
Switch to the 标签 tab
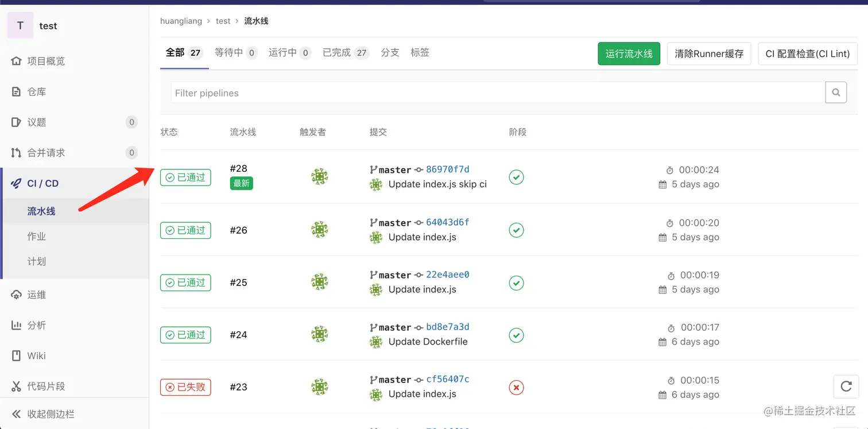point(420,53)
